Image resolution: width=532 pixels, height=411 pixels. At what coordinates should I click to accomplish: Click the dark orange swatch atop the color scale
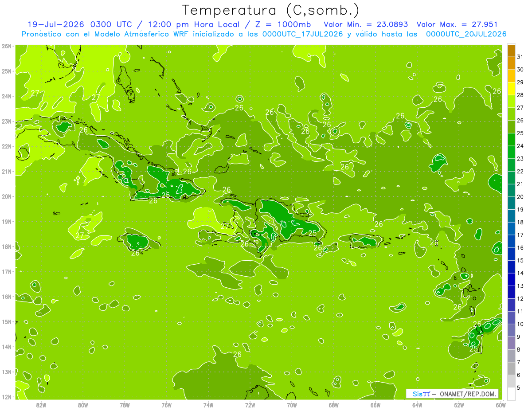[x=511, y=51]
